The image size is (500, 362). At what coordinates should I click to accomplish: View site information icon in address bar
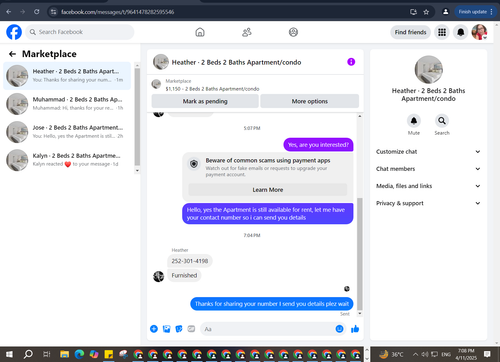click(x=53, y=12)
